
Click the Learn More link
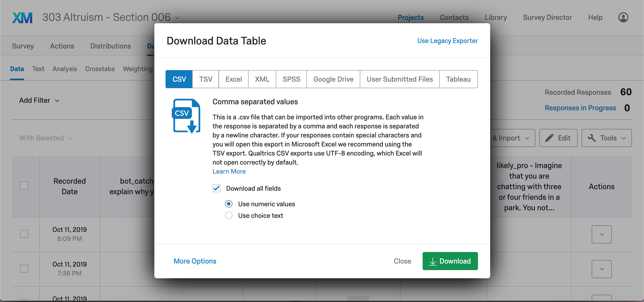[x=229, y=172]
